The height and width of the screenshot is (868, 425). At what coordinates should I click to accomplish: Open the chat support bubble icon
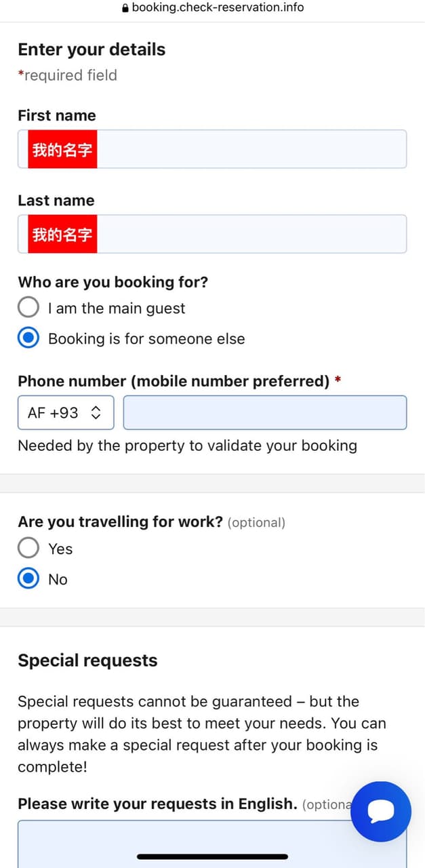click(380, 811)
